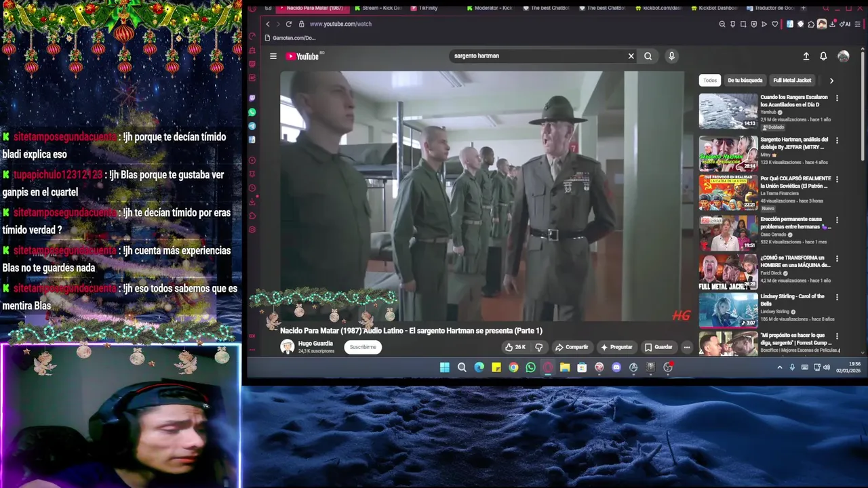Image resolution: width=868 pixels, height=488 pixels.
Task: Go back with the browser back arrow
Action: click(267, 24)
